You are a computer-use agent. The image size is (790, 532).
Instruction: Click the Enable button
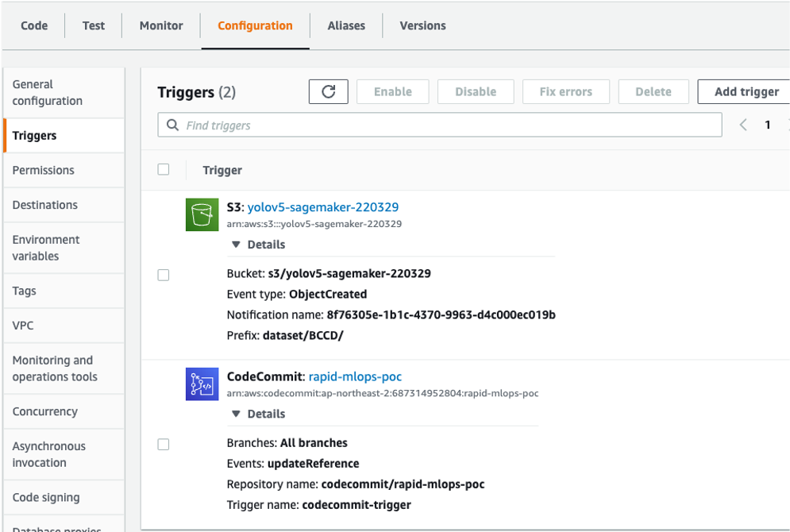pyautogui.click(x=393, y=91)
